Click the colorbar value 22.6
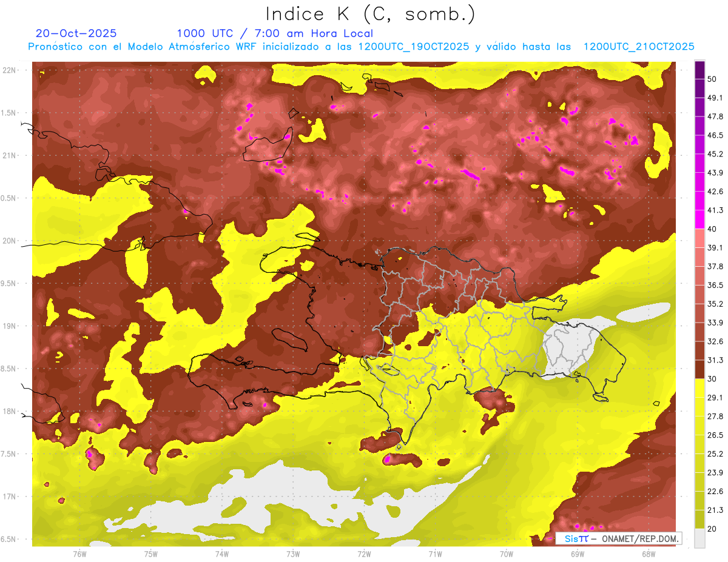This screenshot has height=562, width=728. click(x=715, y=491)
